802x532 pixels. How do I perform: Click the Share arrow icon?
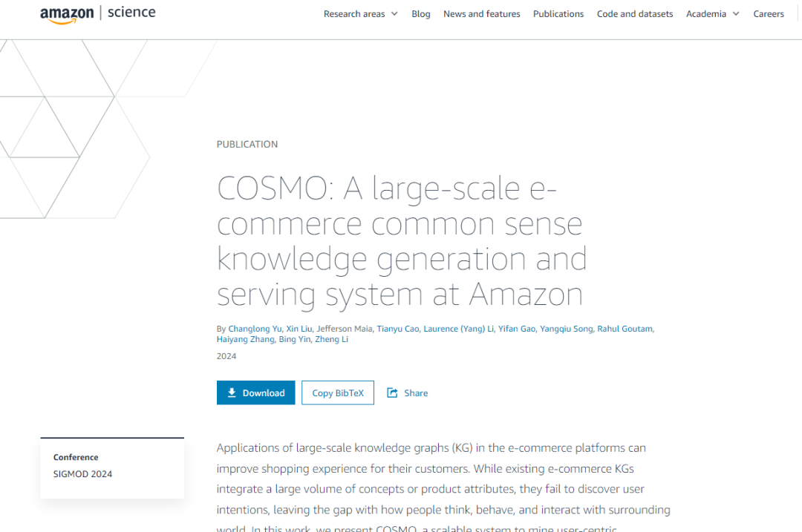point(392,393)
